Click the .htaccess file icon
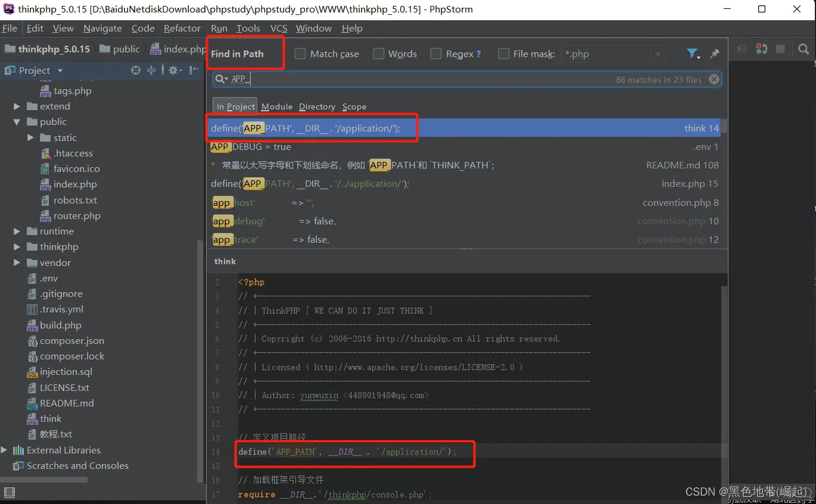Screen dimensions: 816x504 coord(46,154)
